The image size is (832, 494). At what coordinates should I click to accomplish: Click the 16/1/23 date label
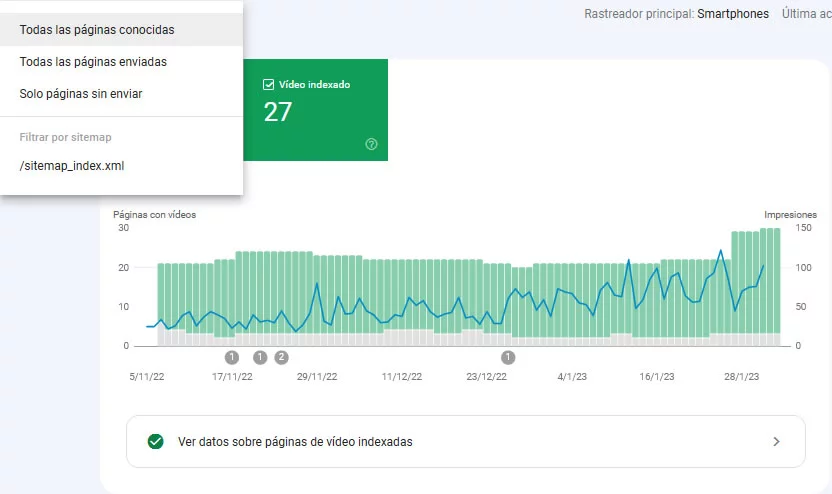(656, 376)
